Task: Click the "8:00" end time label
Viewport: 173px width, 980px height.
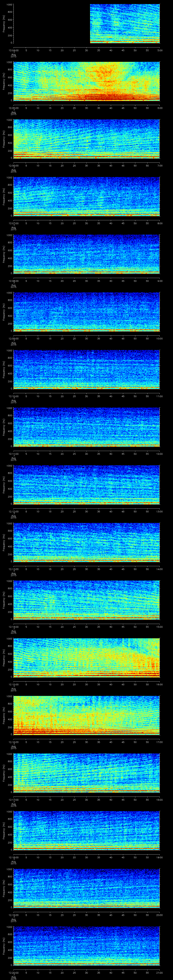Action: coord(160,223)
